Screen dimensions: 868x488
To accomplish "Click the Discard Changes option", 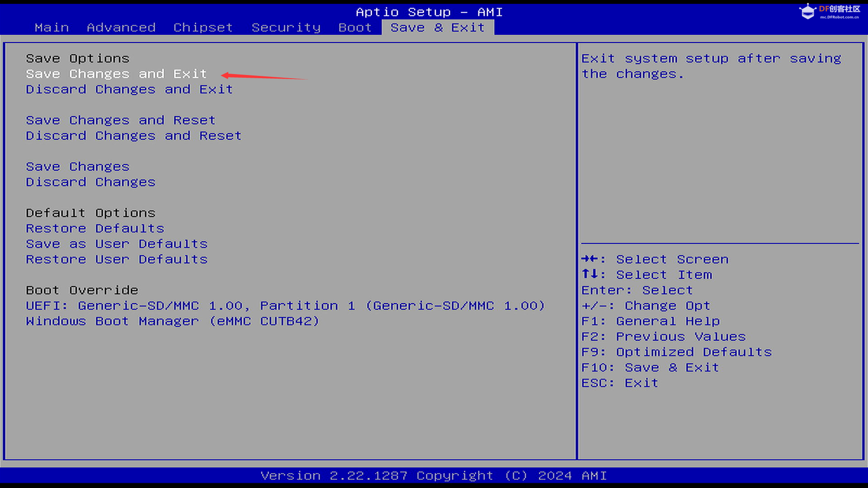I will pos(91,182).
